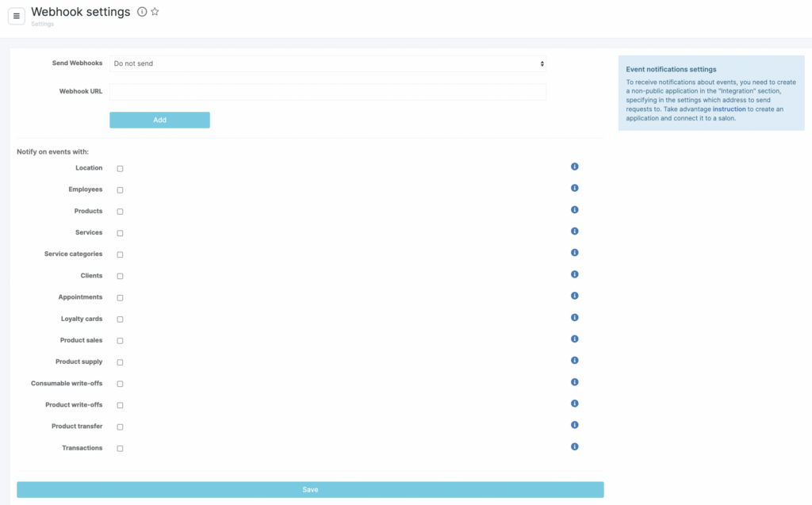812x505 pixels.
Task: Check the Product supply checkbox
Action: coord(121,362)
